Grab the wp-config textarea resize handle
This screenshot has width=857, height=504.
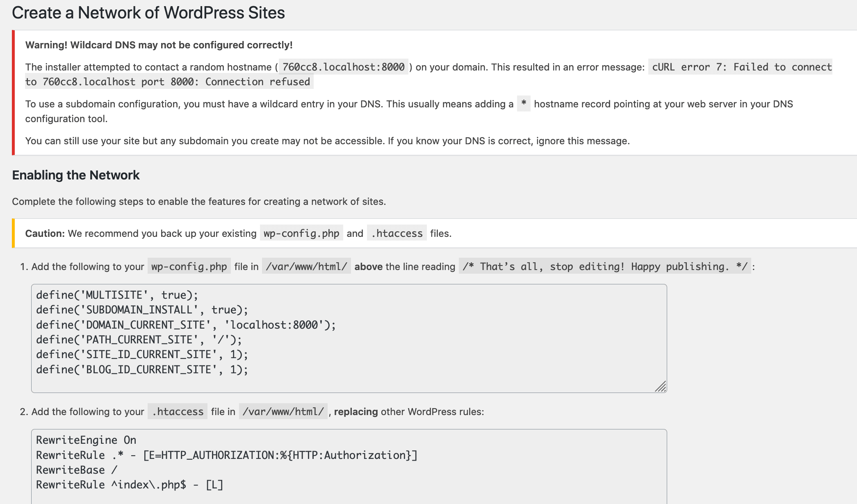(x=661, y=386)
